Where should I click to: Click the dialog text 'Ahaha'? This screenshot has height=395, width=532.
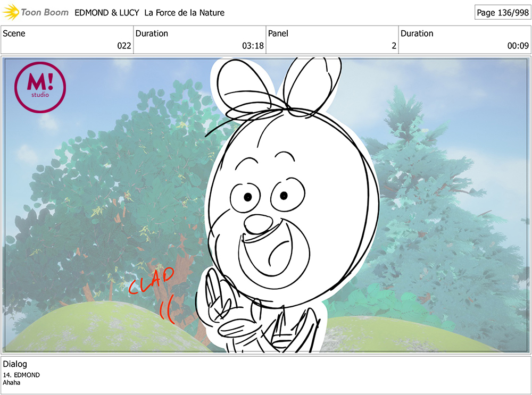[12, 382]
